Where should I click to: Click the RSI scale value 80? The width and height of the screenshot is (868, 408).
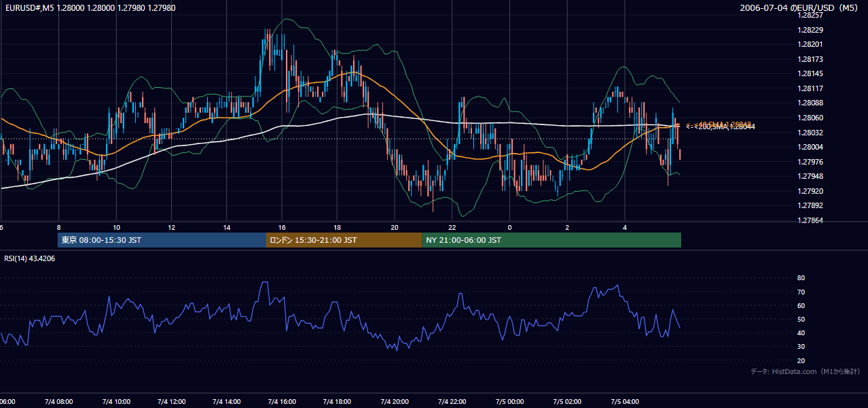801,278
